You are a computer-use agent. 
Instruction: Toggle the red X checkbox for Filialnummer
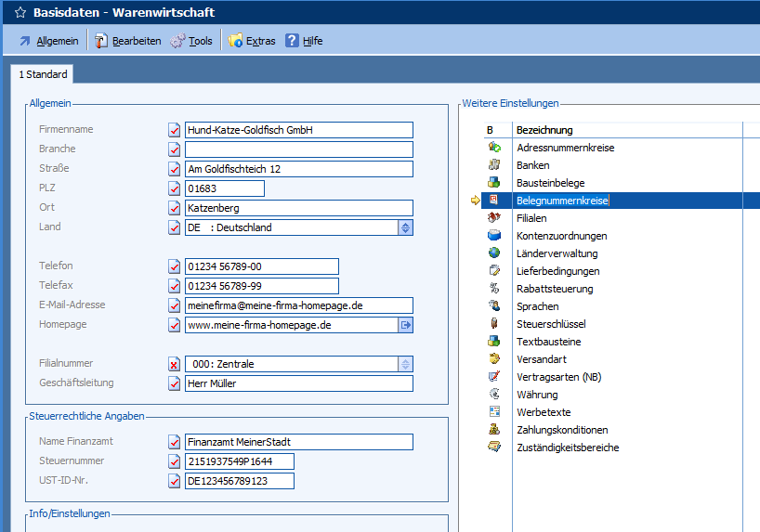174,364
